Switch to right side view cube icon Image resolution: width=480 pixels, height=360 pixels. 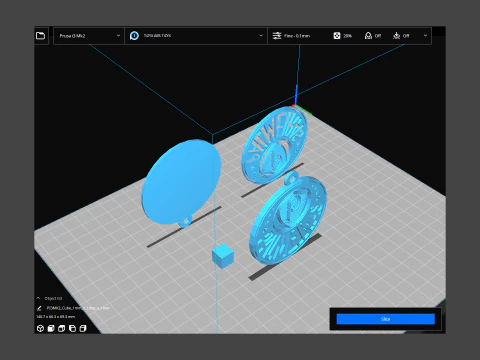point(83,329)
